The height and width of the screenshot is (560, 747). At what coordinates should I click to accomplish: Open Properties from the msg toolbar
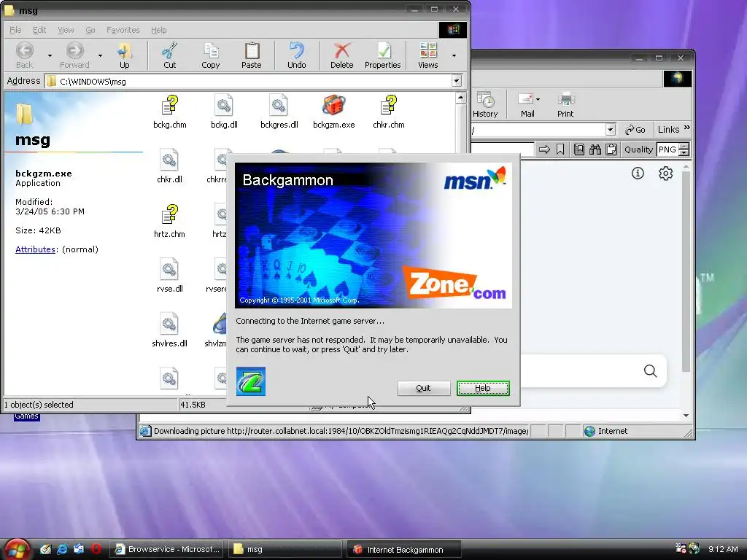(x=382, y=55)
